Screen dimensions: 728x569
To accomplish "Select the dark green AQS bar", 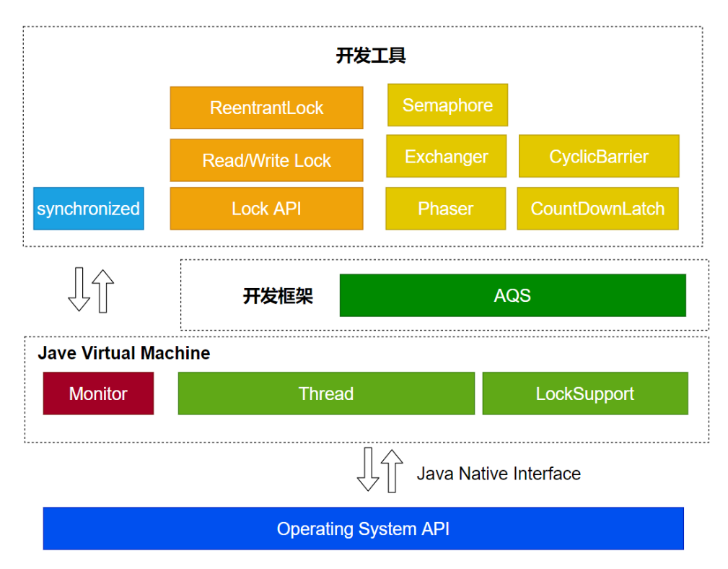I will pos(512,295).
